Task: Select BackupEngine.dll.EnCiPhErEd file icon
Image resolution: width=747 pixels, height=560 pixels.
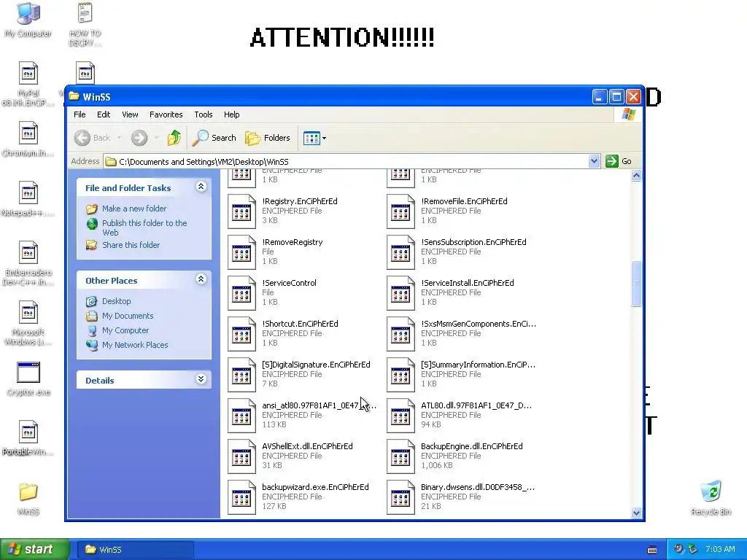Action: point(400,456)
